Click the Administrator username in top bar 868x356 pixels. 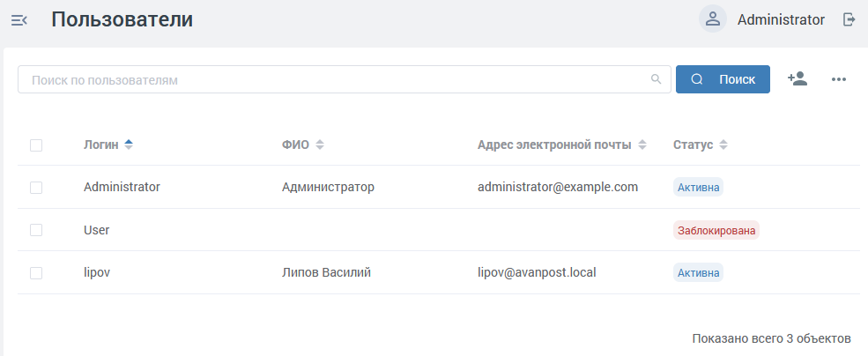781,20
